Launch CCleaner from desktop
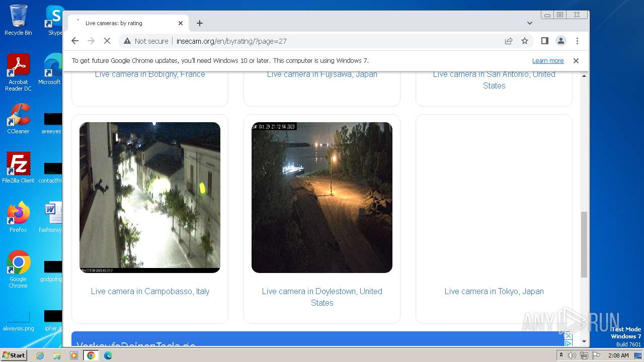The image size is (644, 362). pos(18,119)
